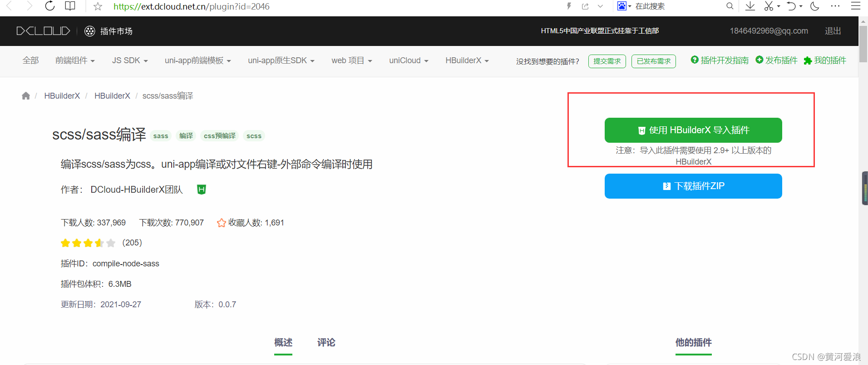Click 下载插件ZIP button
This screenshot has height=365, width=868.
(693, 186)
